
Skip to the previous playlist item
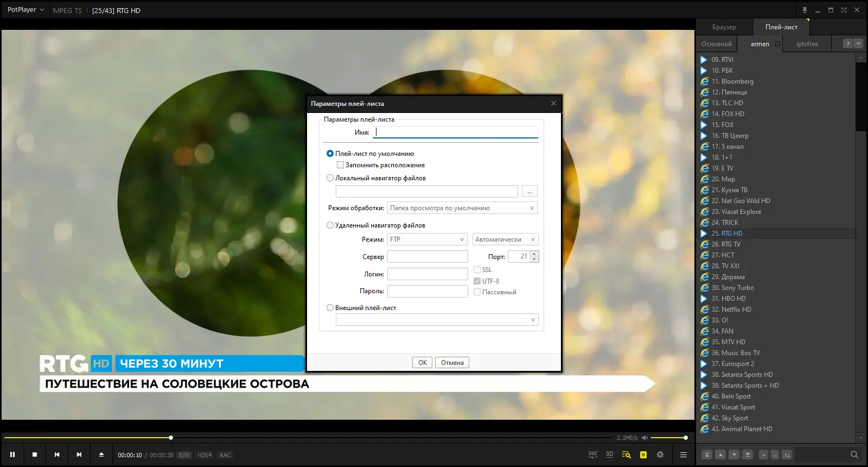coord(57,455)
